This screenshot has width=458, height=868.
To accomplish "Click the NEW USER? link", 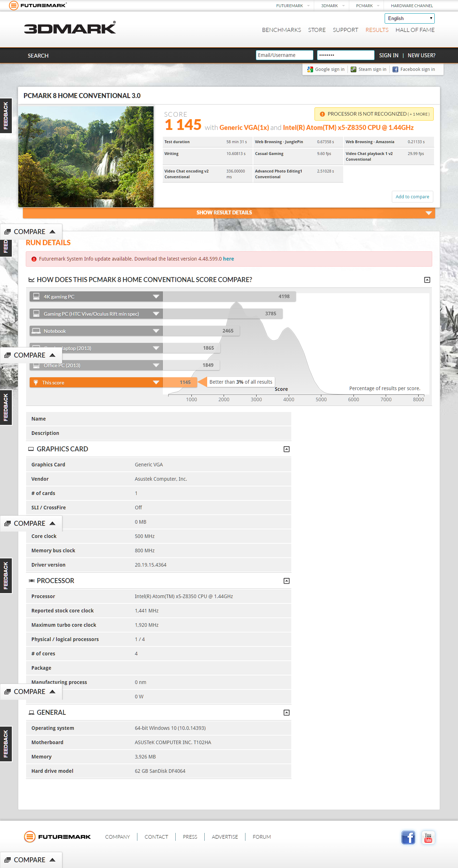I will click(x=422, y=55).
